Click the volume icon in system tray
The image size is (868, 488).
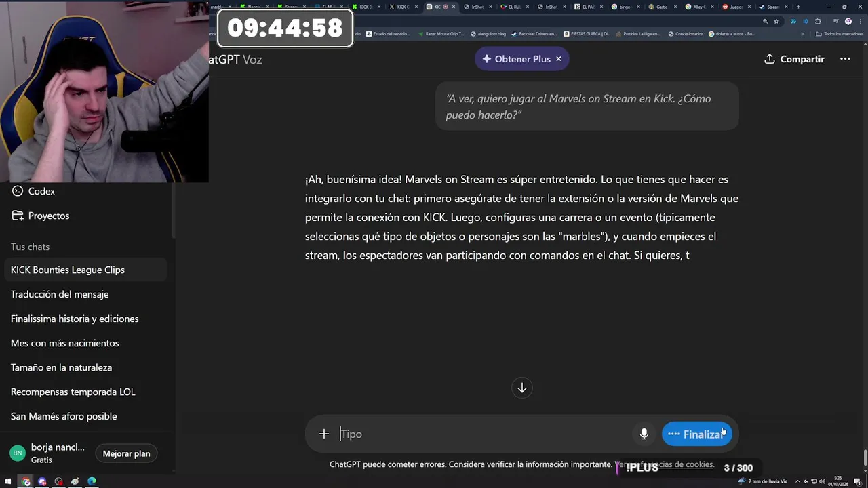pos(822,481)
